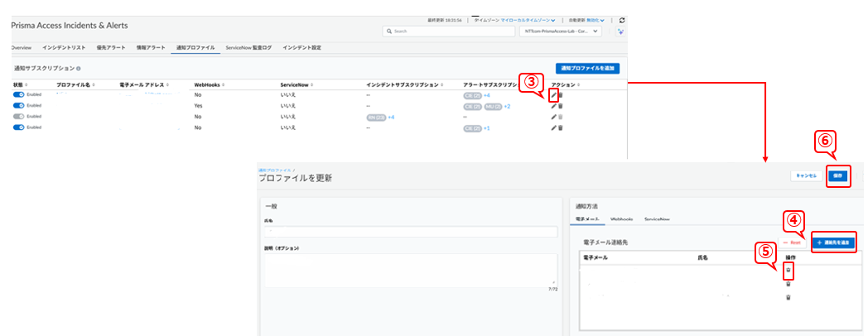Delete the first email contact via trash icon

click(788, 270)
